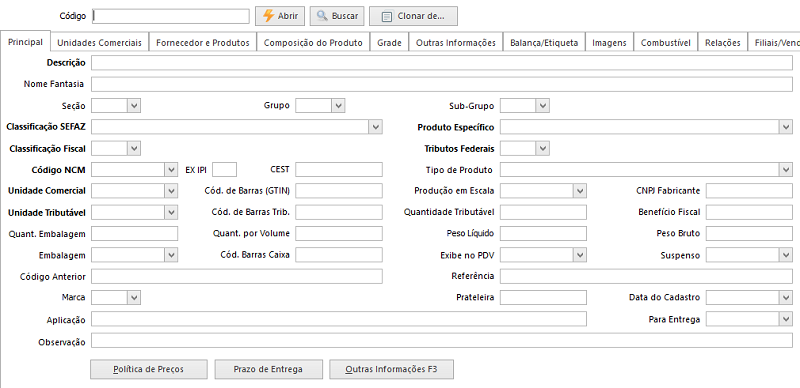Click the Cód. de Barras Trib. field
The image size is (800, 388).
(x=339, y=212)
